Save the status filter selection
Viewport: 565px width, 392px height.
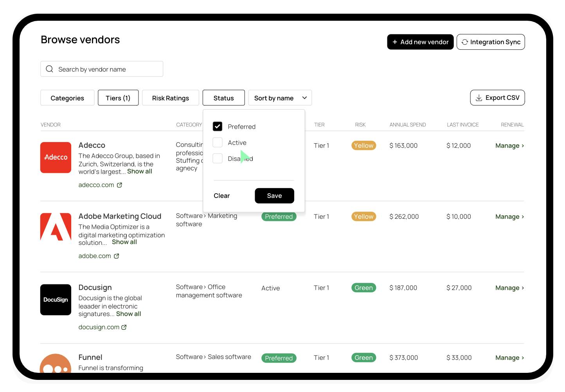(x=274, y=196)
